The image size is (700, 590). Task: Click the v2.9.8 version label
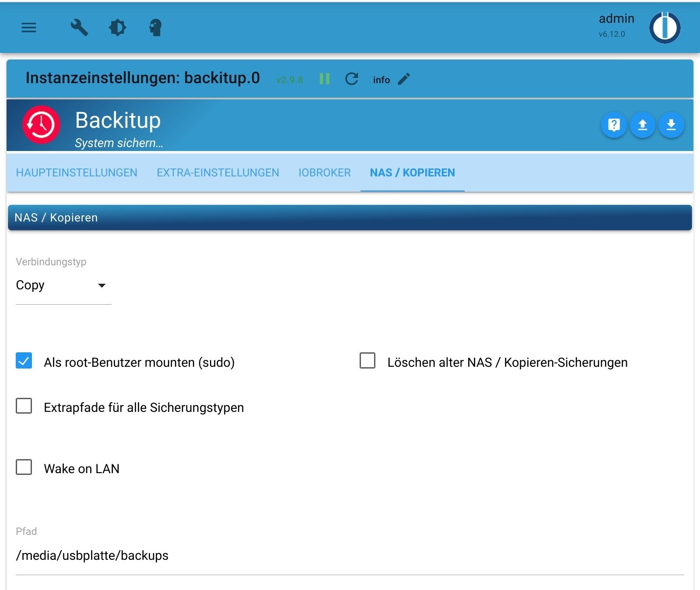pyautogui.click(x=290, y=80)
